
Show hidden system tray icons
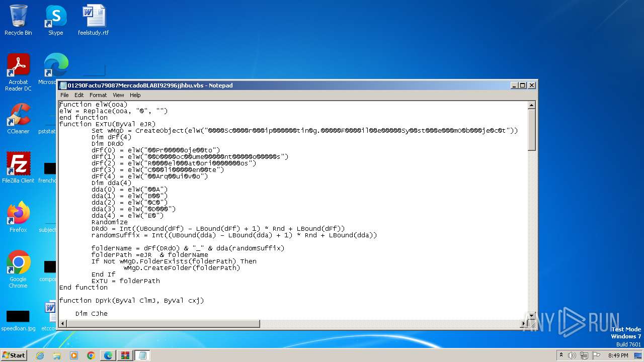pos(561,355)
